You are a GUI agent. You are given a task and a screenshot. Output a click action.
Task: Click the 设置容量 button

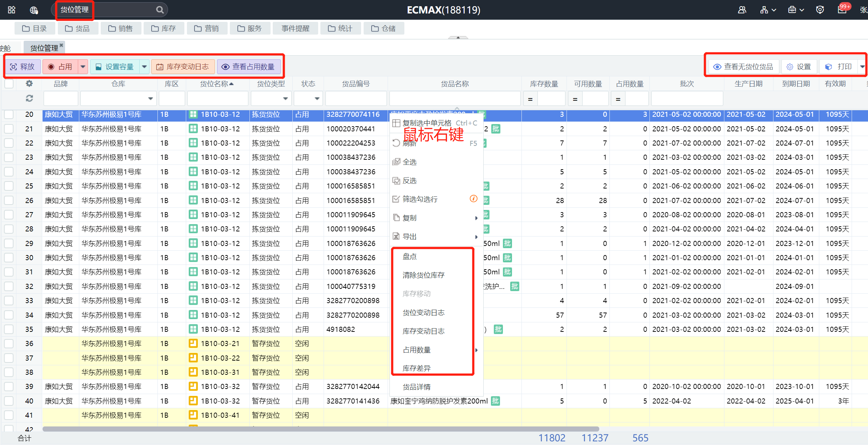(115, 67)
